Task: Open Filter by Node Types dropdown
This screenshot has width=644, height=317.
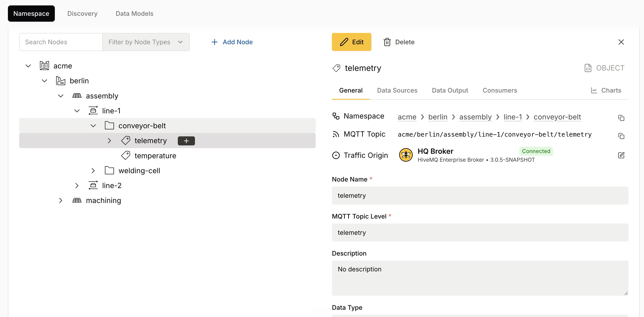Action: click(146, 42)
